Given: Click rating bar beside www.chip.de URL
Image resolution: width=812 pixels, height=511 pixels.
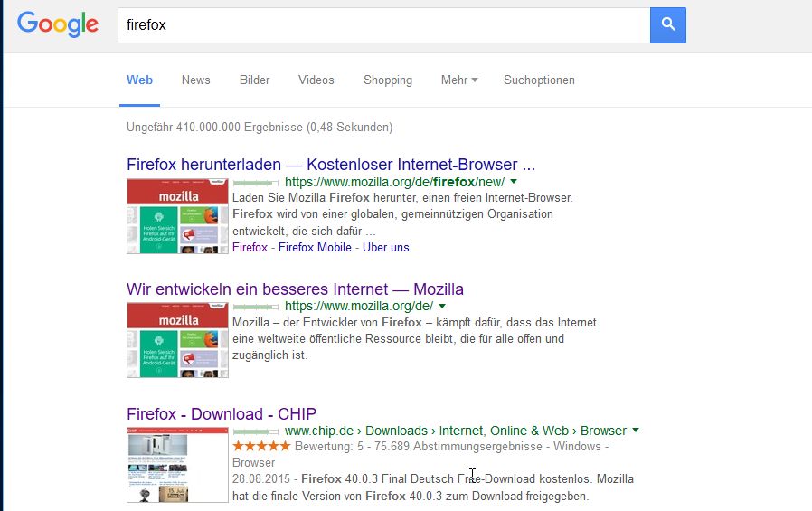Looking at the screenshot, I should (255, 431).
